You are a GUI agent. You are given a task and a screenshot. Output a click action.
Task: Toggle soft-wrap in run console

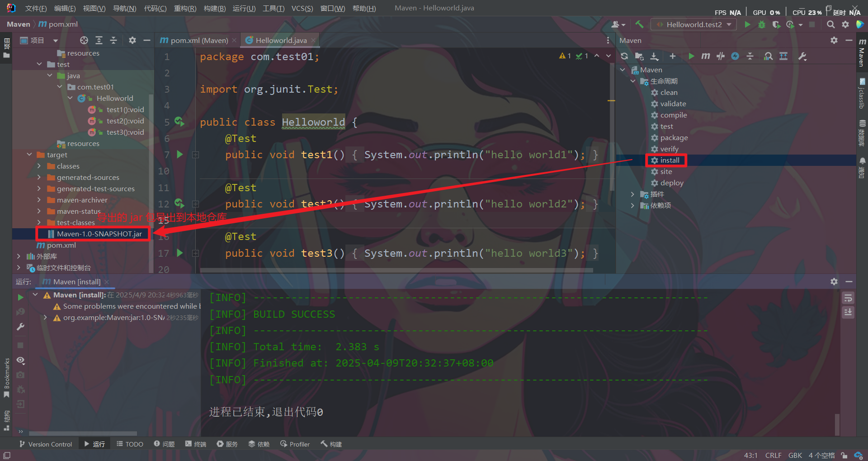point(848,298)
